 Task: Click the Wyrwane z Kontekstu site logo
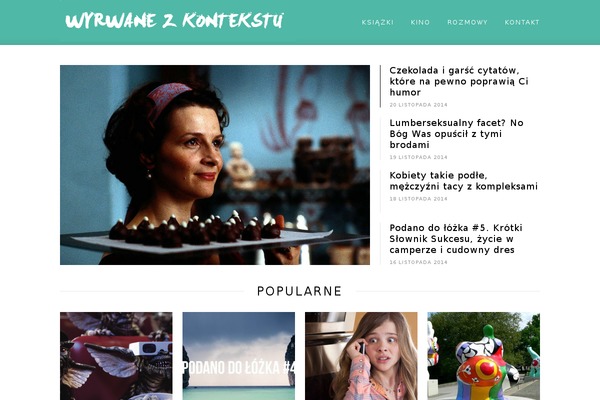(174, 21)
